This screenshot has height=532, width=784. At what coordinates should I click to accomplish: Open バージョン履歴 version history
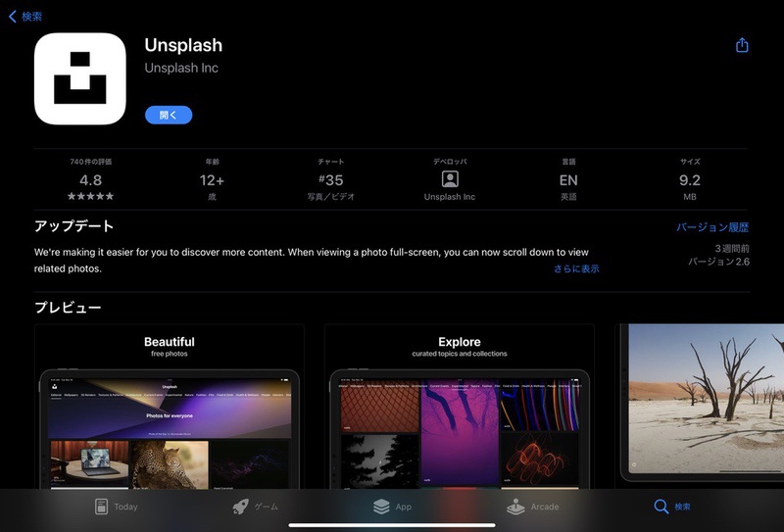click(712, 227)
